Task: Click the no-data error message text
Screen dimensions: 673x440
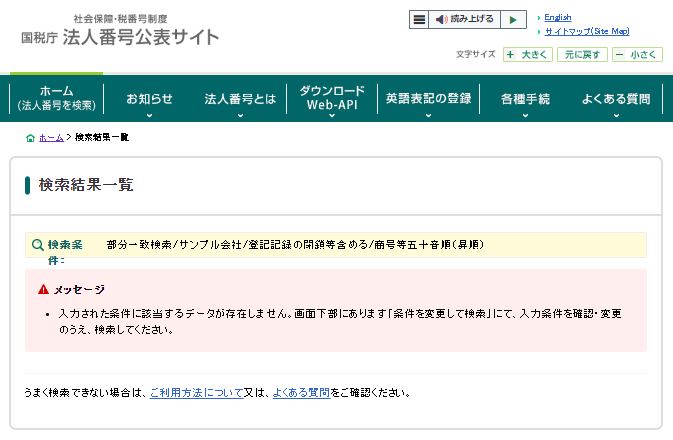Action: coord(340,322)
